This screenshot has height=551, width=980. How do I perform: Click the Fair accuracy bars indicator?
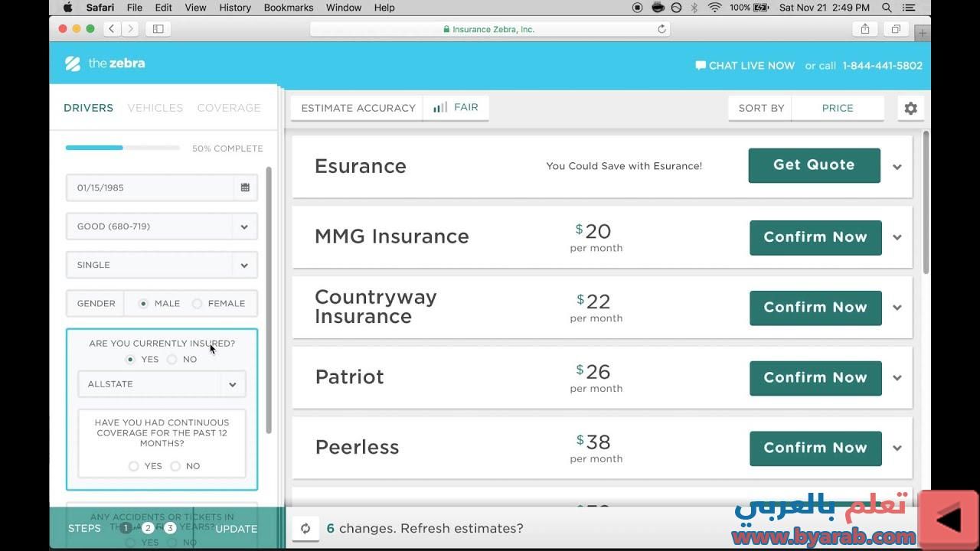(456, 108)
